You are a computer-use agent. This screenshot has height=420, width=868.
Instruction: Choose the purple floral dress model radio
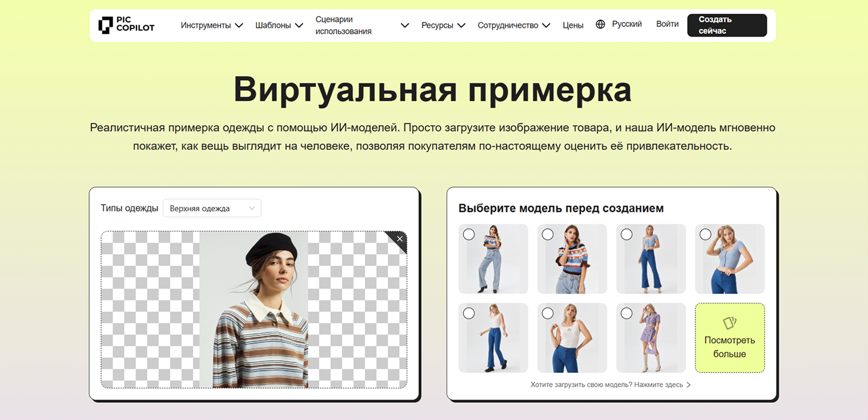626,313
